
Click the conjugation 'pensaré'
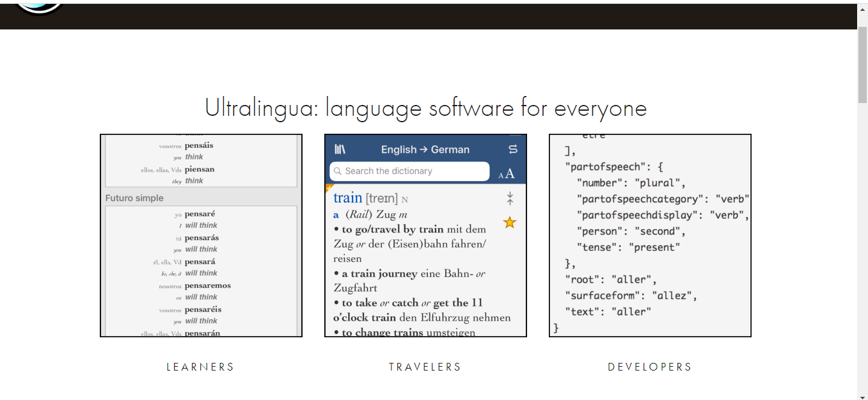coord(200,214)
